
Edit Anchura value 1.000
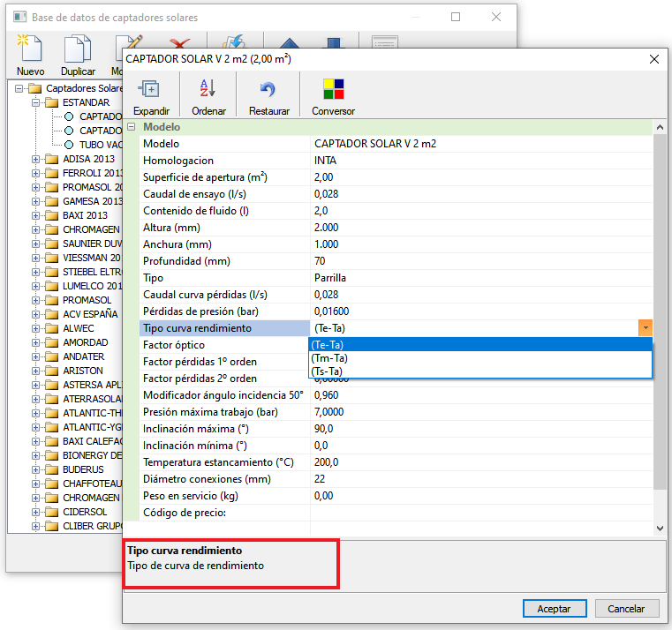pos(481,244)
